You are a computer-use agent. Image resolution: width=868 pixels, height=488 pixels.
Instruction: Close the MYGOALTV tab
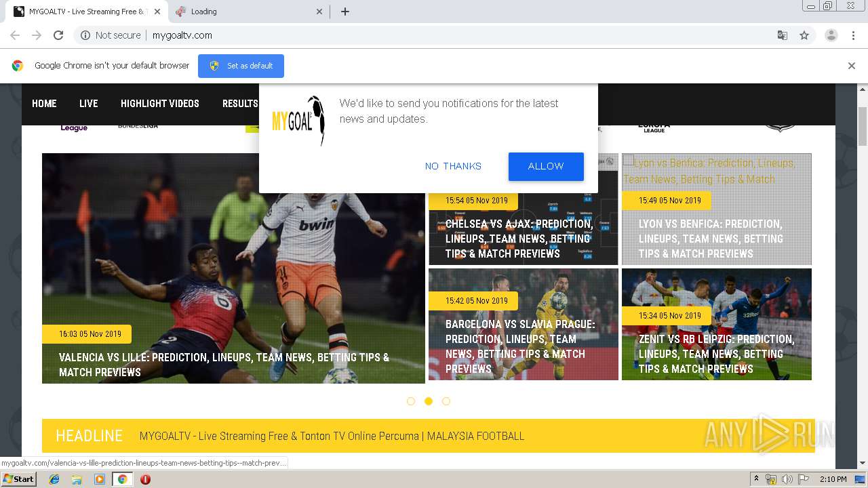158,12
